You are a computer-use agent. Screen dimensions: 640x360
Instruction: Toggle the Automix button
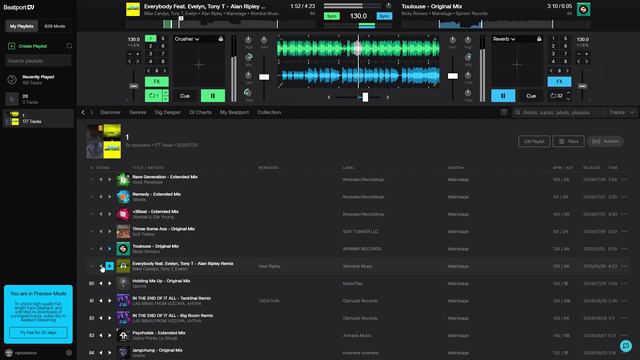[x=605, y=141]
